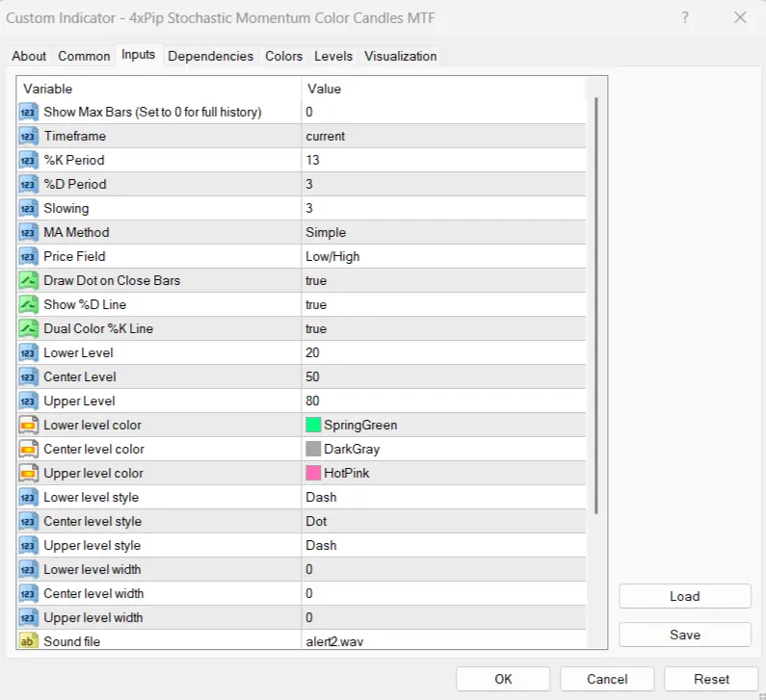Image resolution: width=766 pixels, height=700 pixels.
Task: Click the help question mark in title bar
Action: click(685, 17)
